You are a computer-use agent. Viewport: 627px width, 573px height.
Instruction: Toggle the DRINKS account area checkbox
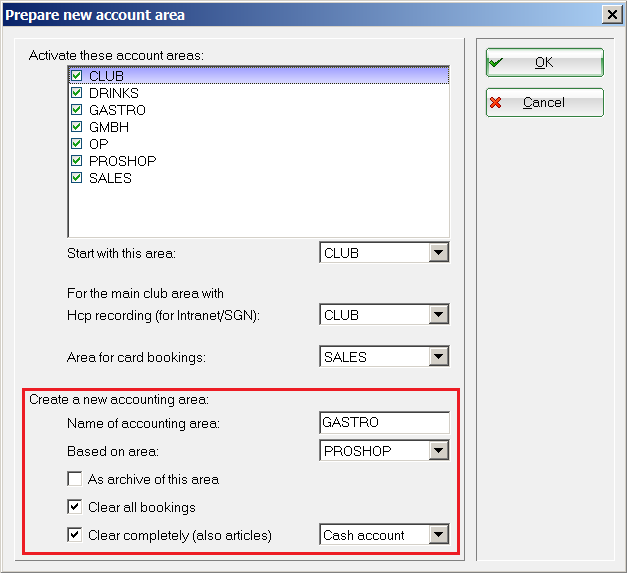click(x=77, y=93)
